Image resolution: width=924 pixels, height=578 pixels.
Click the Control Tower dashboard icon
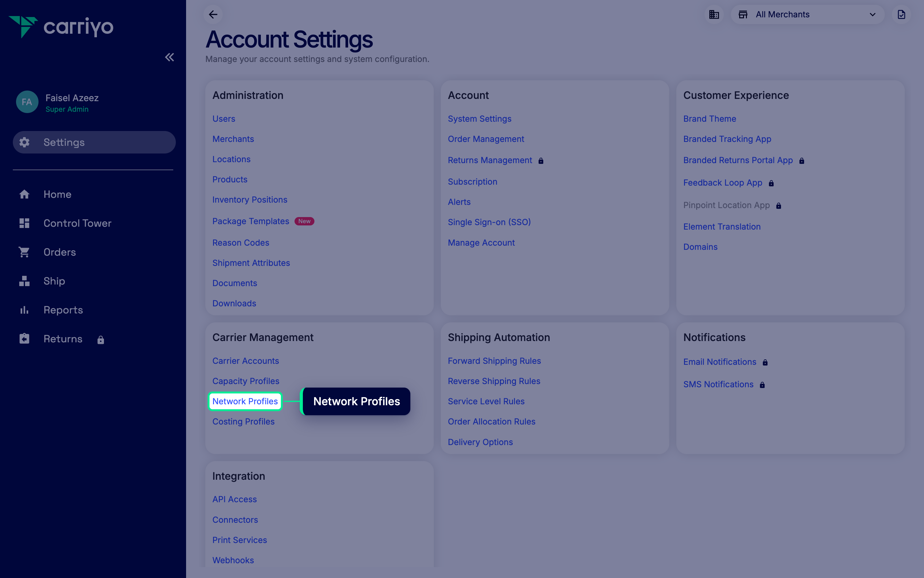pyautogui.click(x=24, y=223)
